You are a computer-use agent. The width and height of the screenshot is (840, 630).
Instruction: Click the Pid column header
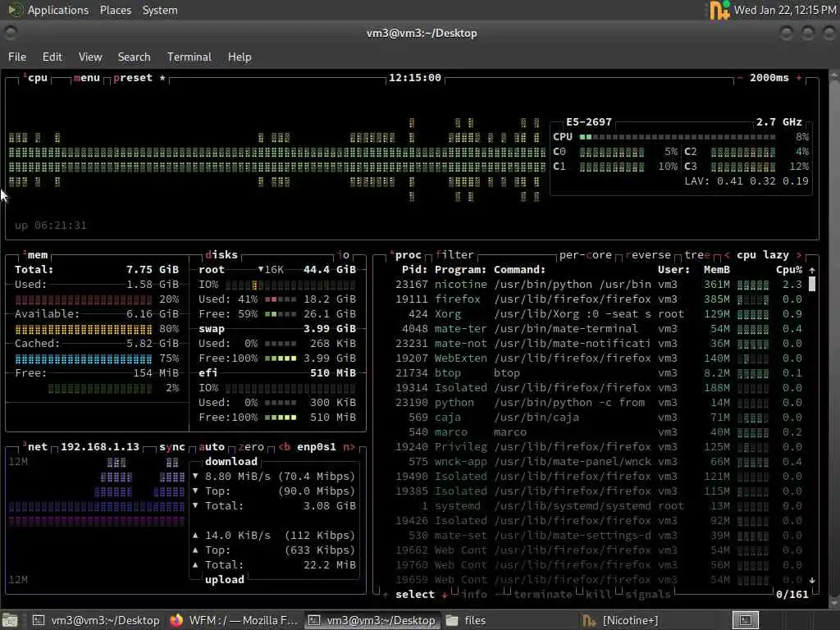[414, 269]
